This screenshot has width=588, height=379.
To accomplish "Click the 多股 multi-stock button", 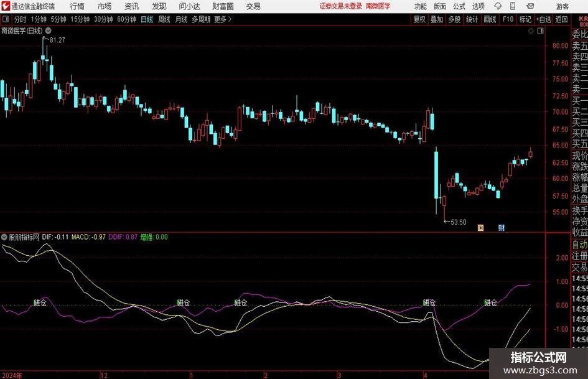I will click(454, 19).
